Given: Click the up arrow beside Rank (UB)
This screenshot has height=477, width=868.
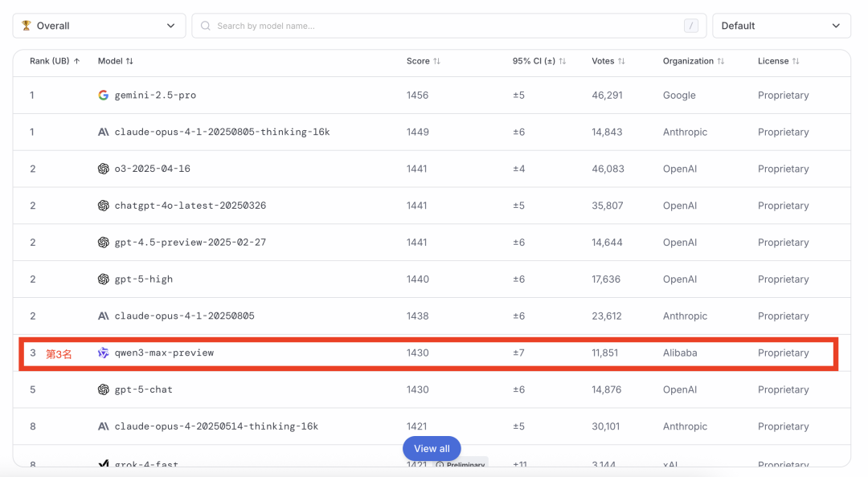Looking at the screenshot, I should pyautogui.click(x=76, y=61).
